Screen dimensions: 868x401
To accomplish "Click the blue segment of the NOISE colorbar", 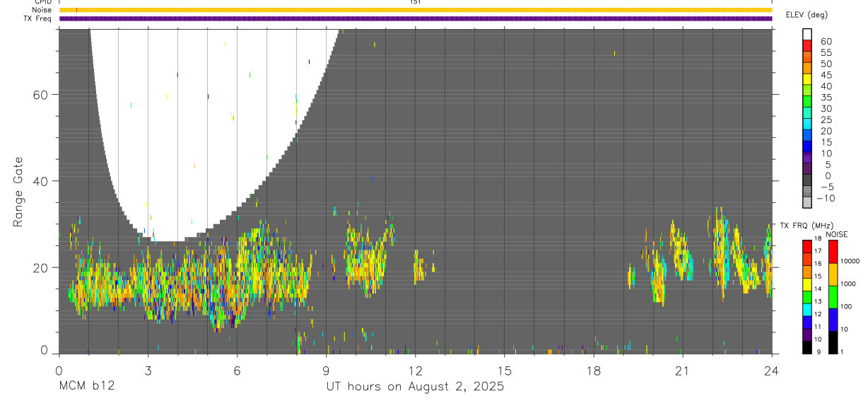I will pos(833,320).
